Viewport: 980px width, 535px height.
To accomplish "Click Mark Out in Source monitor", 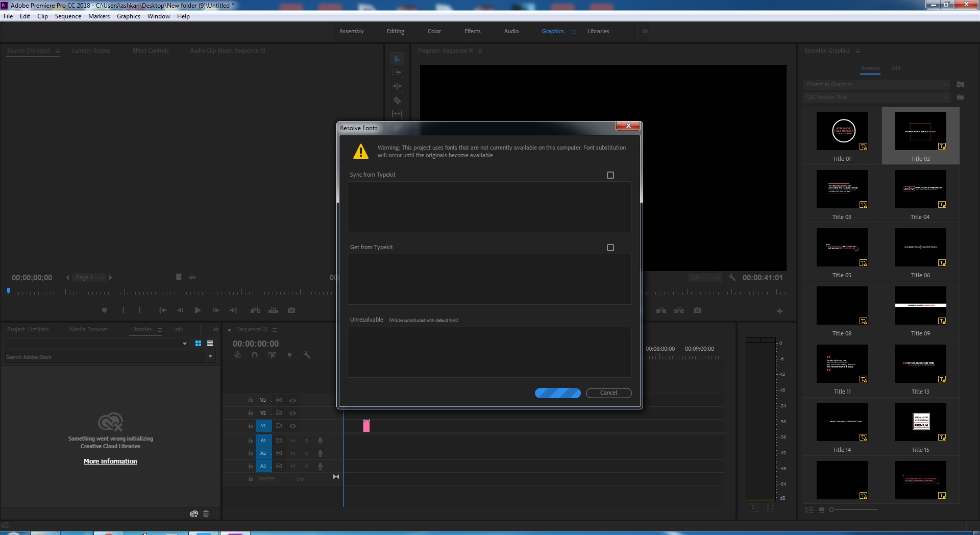I will click(x=139, y=310).
